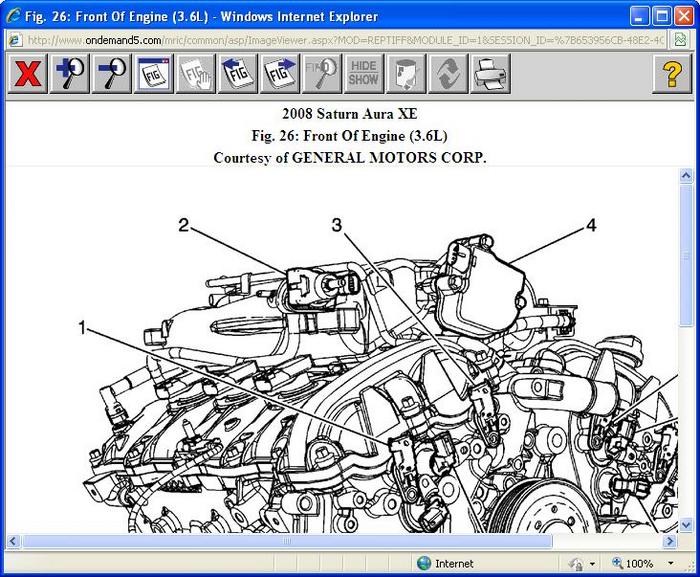Click the vertical scrollbar down arrow
Viewport: 700px width, 577px height.
tap(686, 525)
